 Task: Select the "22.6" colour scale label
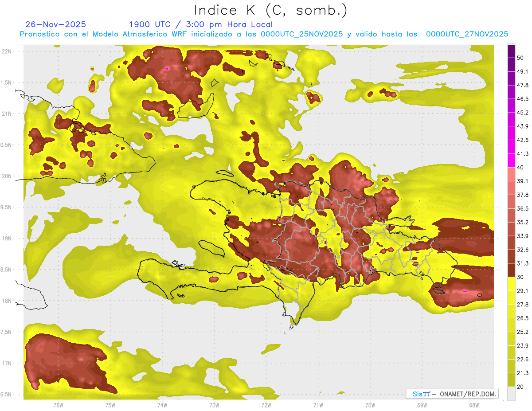point(523,360)
